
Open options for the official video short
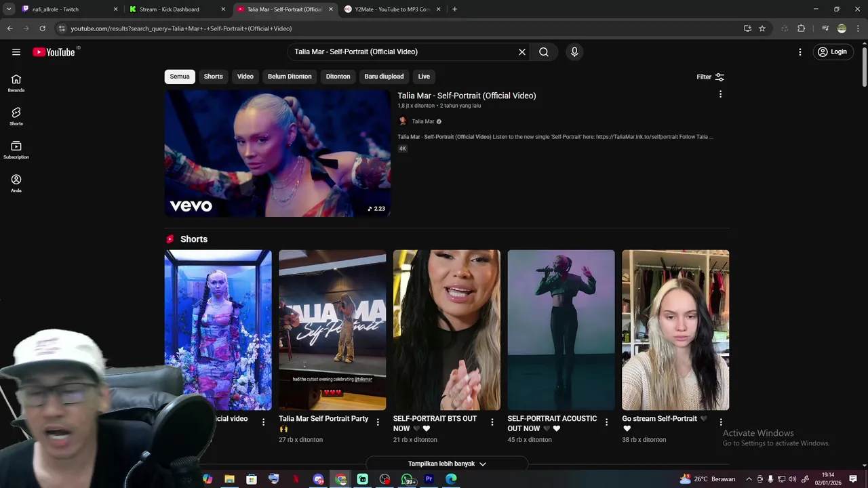(x=264, y=422)
